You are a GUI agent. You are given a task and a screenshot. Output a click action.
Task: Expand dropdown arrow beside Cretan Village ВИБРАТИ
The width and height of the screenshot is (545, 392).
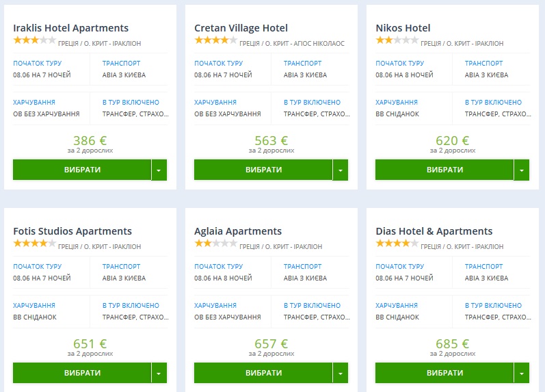click(341, 170)
